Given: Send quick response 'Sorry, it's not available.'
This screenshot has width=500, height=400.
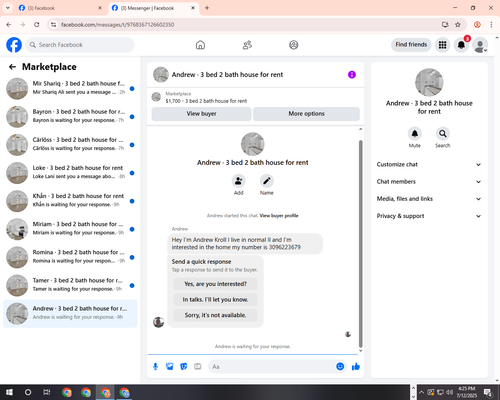Looking at the screenshot, I should point(215,315).
